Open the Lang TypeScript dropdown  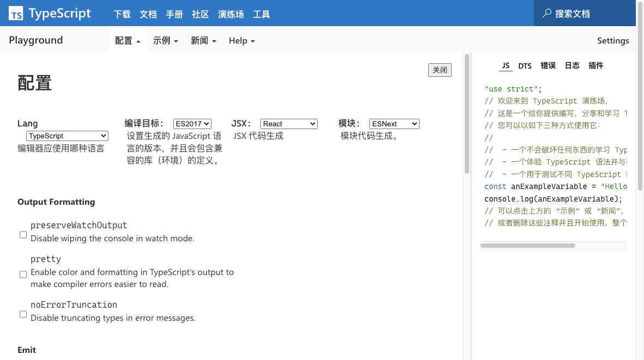point(67,136)
